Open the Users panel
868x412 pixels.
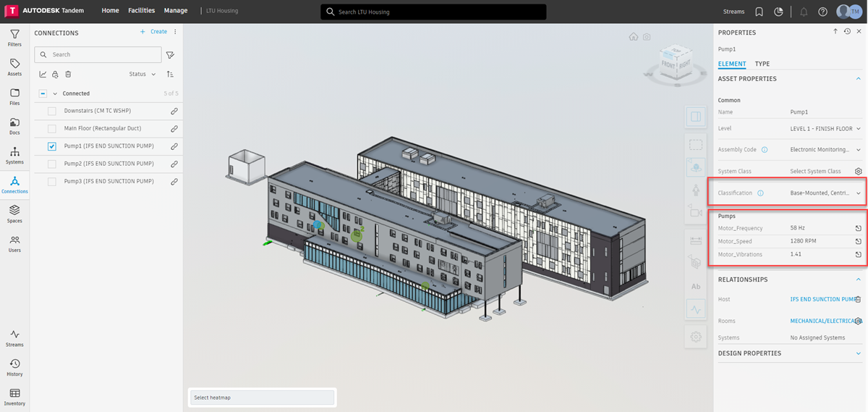[x=14, y=244]
